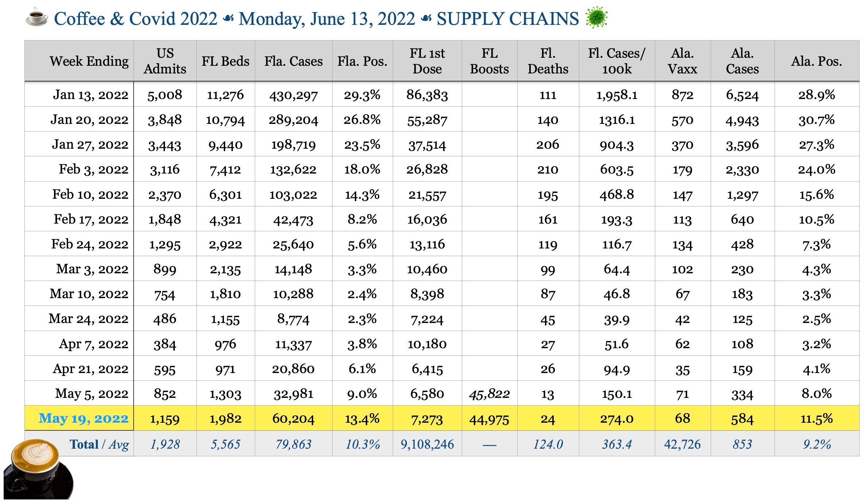Select the 45,822 FL Boosts cell
The height and width of the screenshot is (502, 868).
489,394
